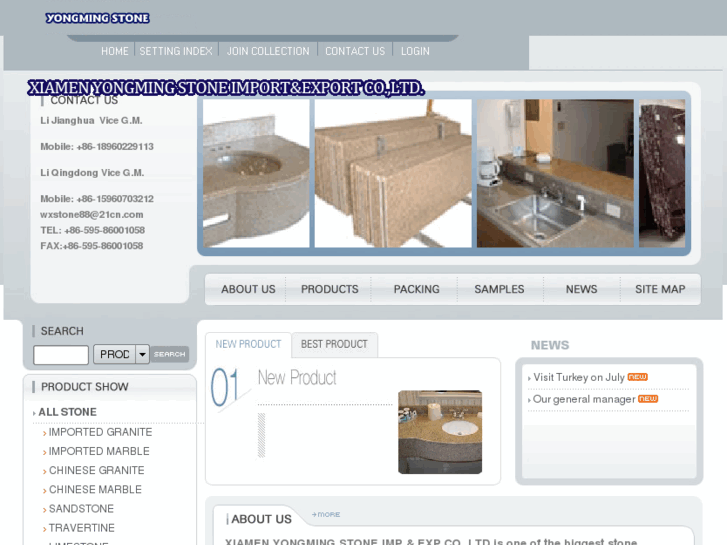Viewport: 727px width, 545px height.
Task: Open the PACKING nav item
Action: [x=416, y=289]
